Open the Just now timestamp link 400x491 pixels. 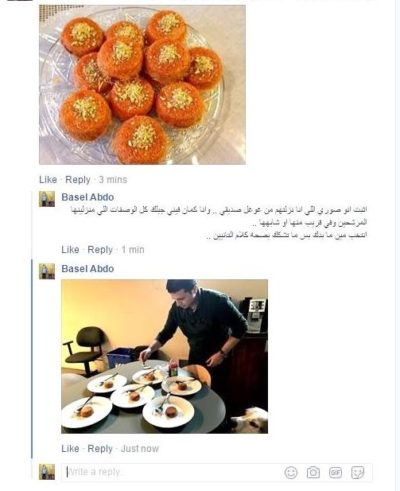point(140,449)
